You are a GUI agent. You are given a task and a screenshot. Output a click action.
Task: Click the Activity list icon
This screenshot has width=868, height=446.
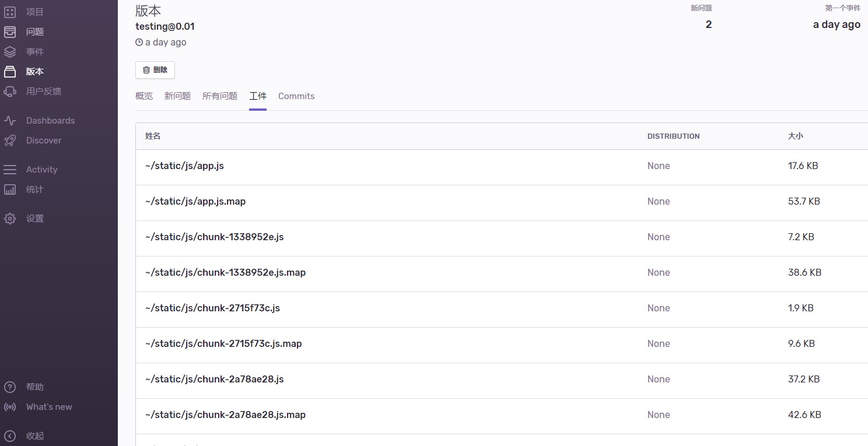tap(10, 169)
